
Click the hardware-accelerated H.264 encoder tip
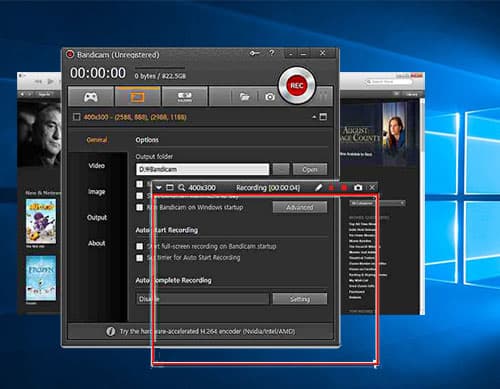pyautogui.click(x=207, y=332)
